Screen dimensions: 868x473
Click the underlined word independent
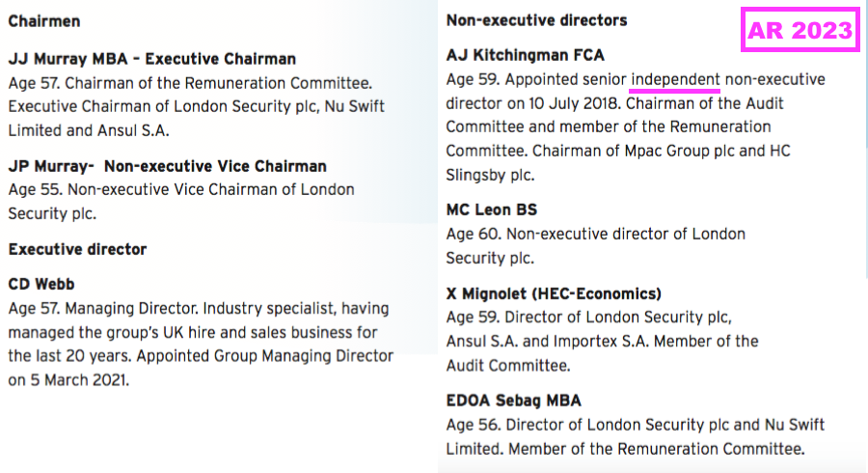tap(675, 80)
